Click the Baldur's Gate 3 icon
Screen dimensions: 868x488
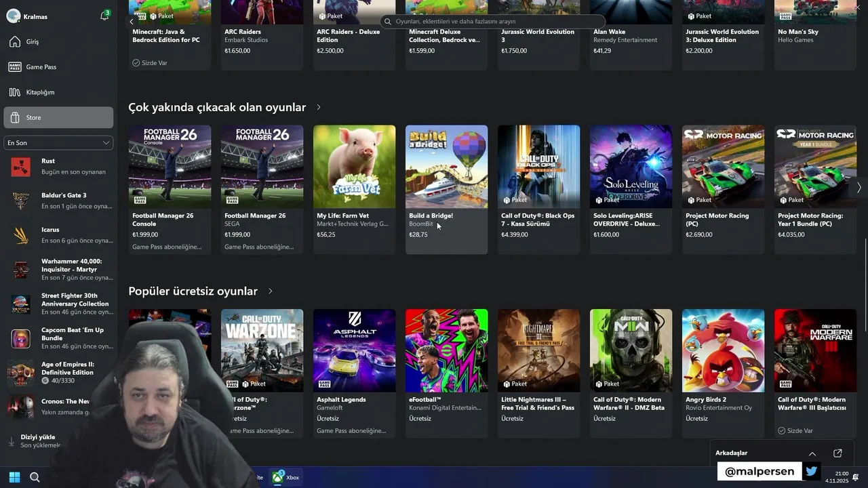coord(20,201)
